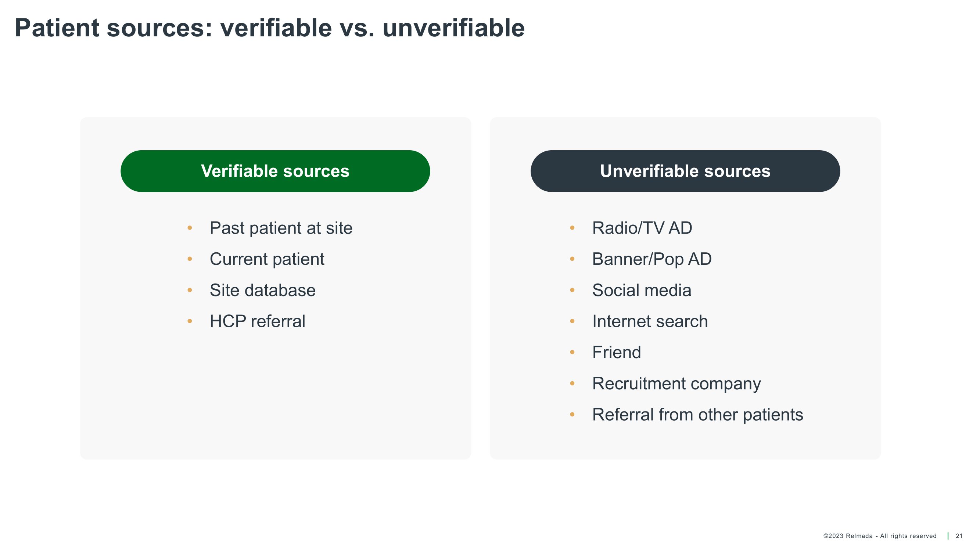The height and width of the screenshot is (551, 980).
Task: Select the green Verifiable sources pill
Action: click(x=275, y=171)
